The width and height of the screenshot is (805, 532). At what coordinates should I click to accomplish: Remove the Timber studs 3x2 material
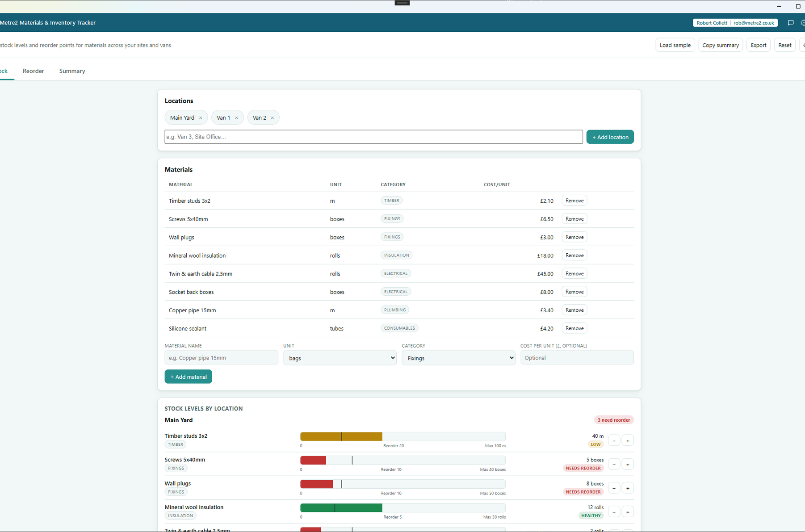574,201
